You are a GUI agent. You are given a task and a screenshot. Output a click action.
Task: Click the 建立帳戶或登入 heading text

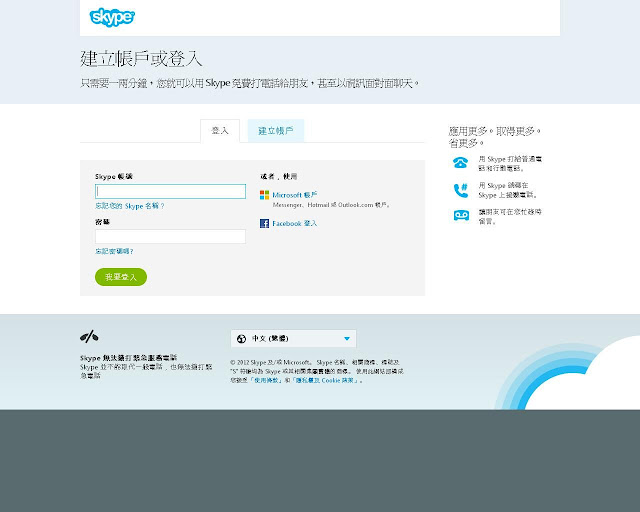(x=141, y=58)
